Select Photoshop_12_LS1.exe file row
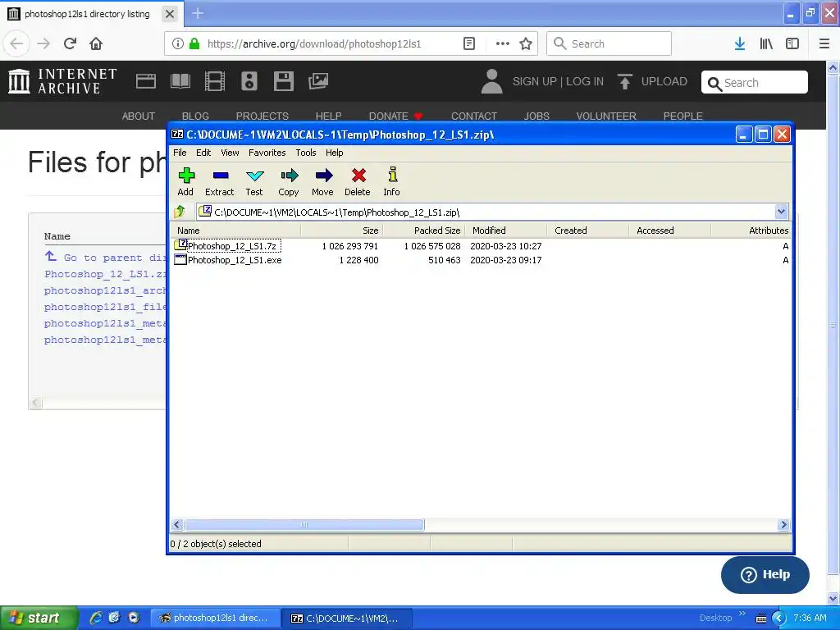The height and width of the screenshot is (630, 840). (x=480, y=260)
